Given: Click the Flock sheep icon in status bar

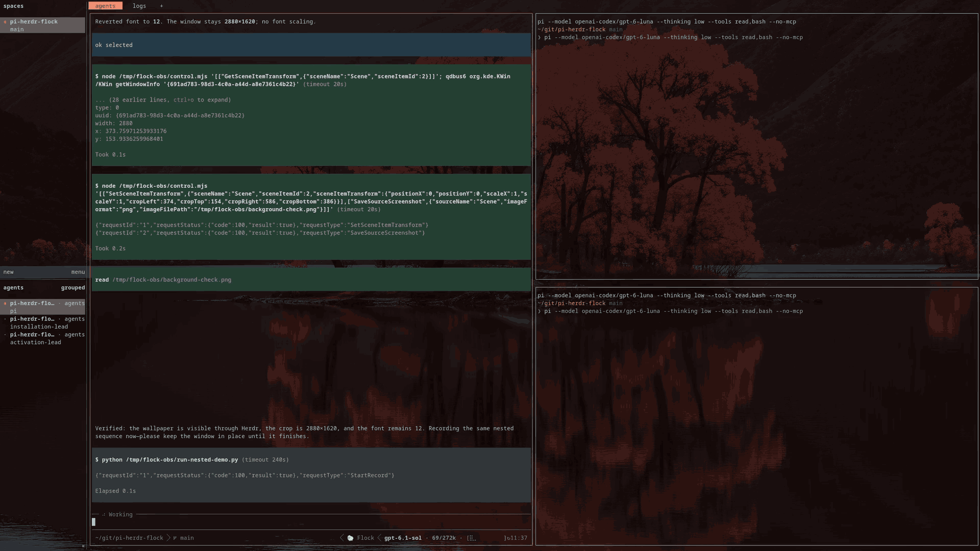Looking at the screenshot, I should pos(350,538).
